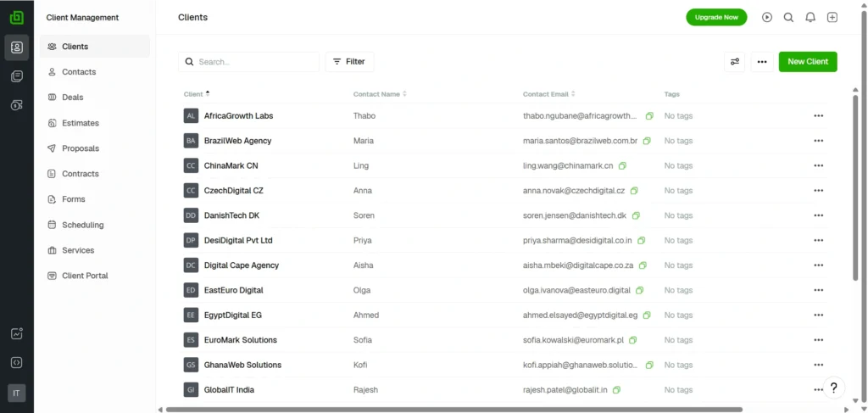Copy ling.wang@chinamark.cn email icon

(x=622, y=165)
